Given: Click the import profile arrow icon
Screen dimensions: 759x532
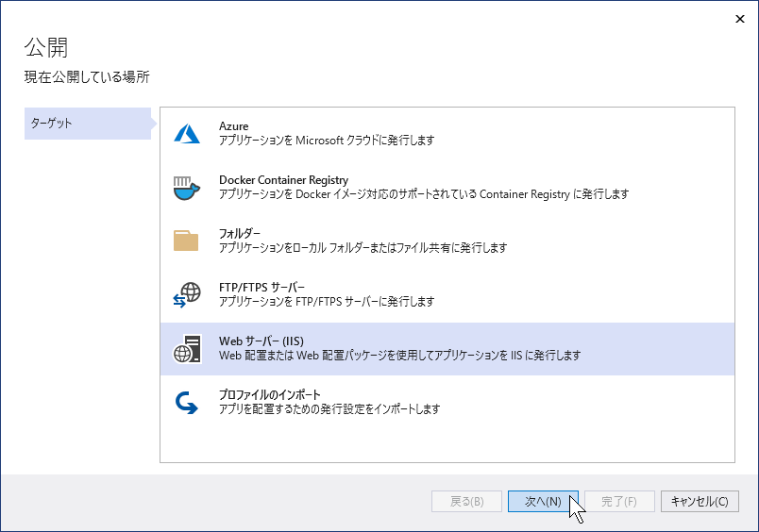Looking at the screenshot, I should click(x=186, y=403).
